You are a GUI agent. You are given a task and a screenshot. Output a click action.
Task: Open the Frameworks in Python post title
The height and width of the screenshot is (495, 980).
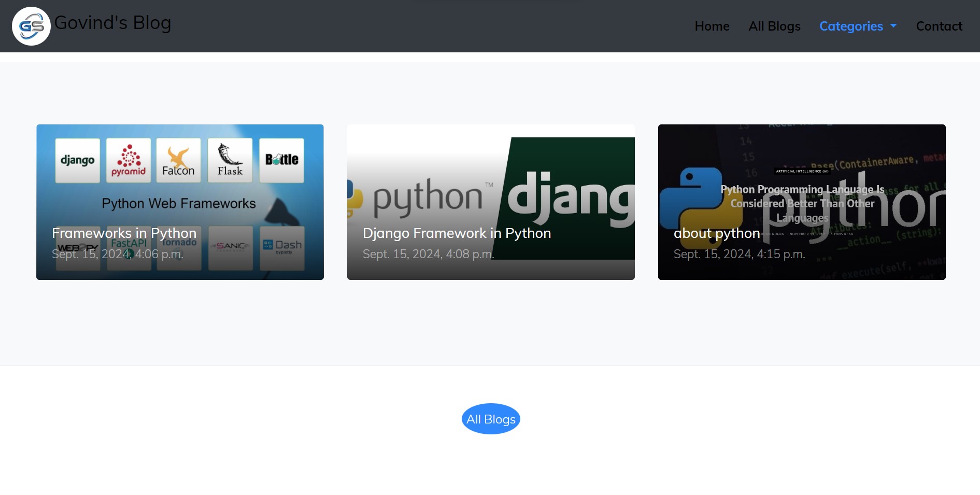point(124,233)
